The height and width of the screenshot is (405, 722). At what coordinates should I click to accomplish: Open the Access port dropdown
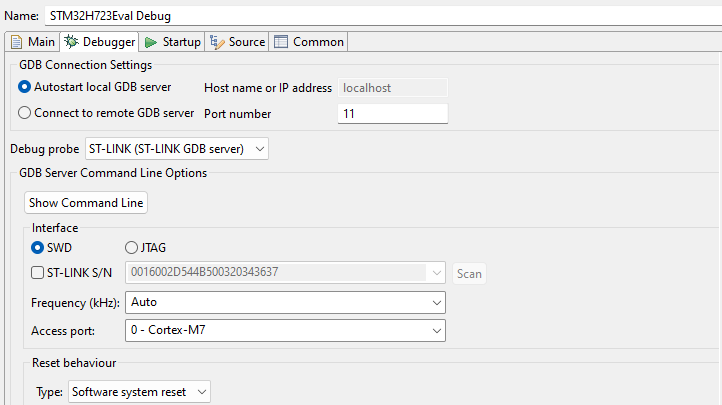(285, 330)
